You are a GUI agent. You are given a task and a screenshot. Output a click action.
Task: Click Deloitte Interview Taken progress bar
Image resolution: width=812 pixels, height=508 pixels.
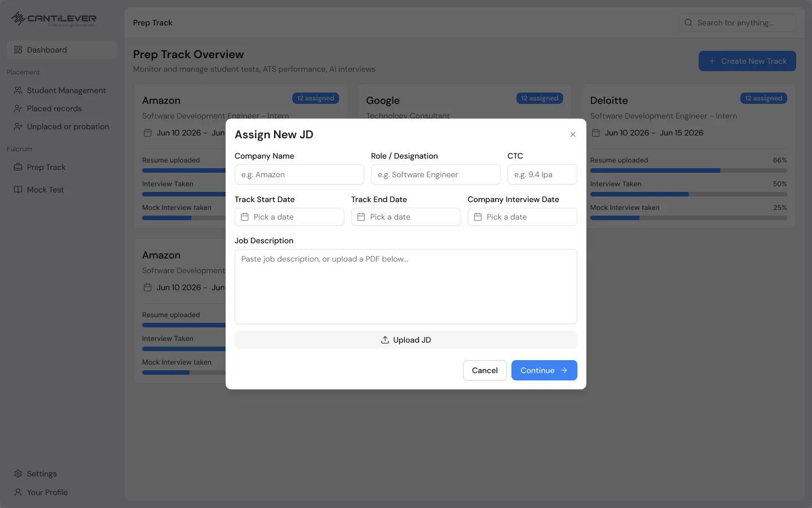689,194
